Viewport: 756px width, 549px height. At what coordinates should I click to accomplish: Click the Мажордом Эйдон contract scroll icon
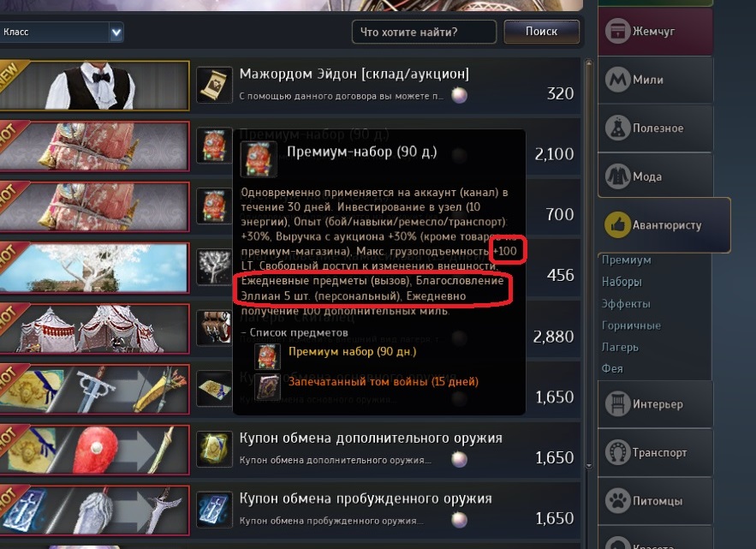point(215,85)
